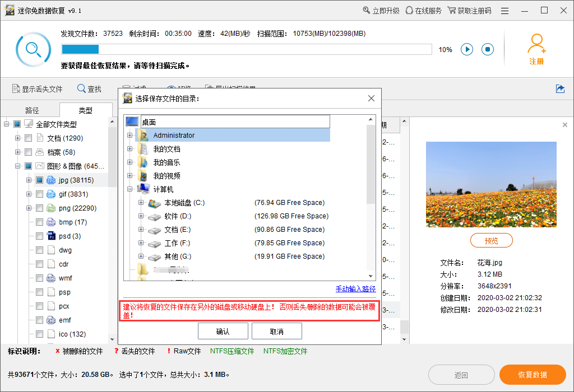Tick the gif file type checkbox

click(39, 194)
